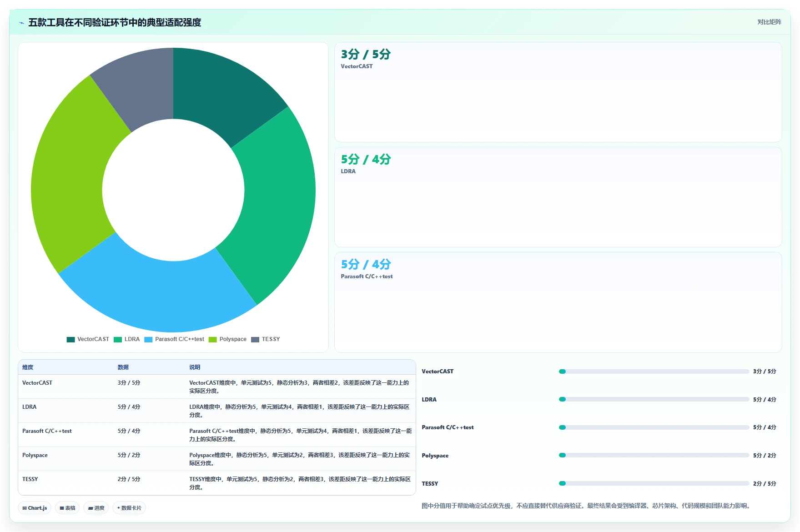Click the Polyspace progress bar
800x532 pixels.
coord(654,455)
